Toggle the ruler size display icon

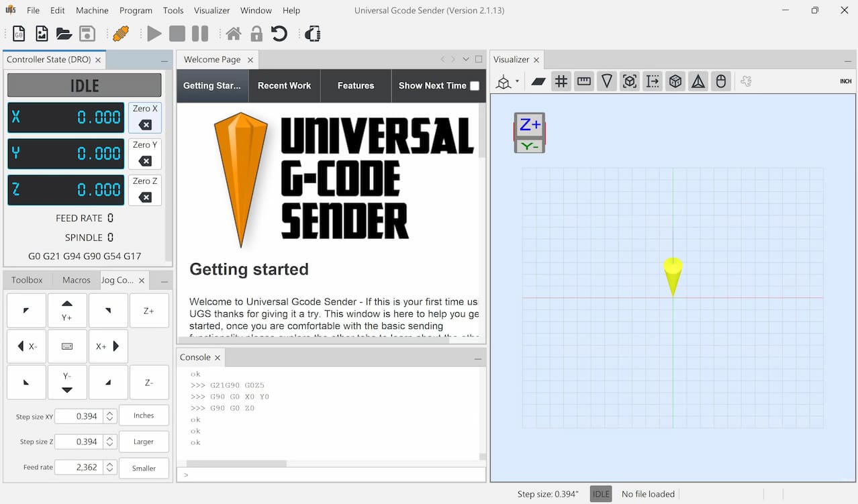[584, 81]
